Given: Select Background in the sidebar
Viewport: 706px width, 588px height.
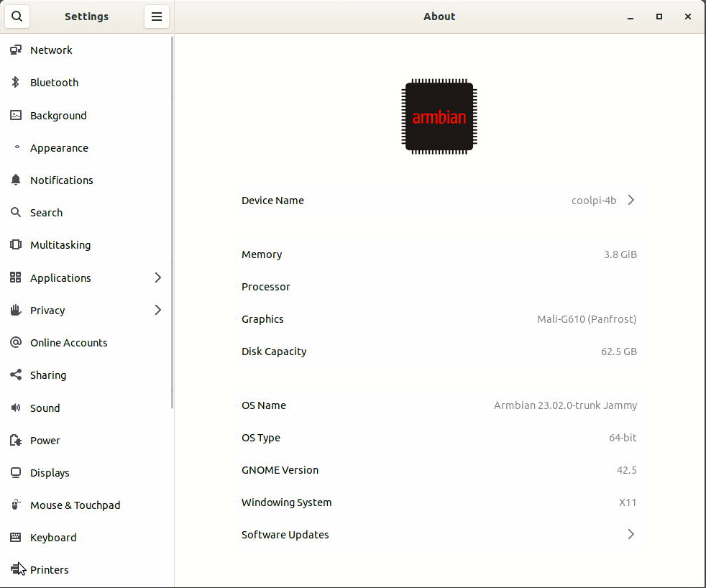Looking at the screenshot, I should 86,115.
